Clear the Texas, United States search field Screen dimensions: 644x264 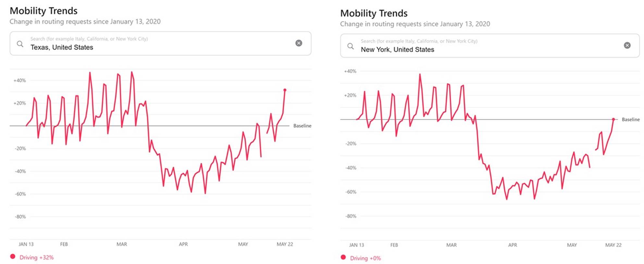coord(299,43)
